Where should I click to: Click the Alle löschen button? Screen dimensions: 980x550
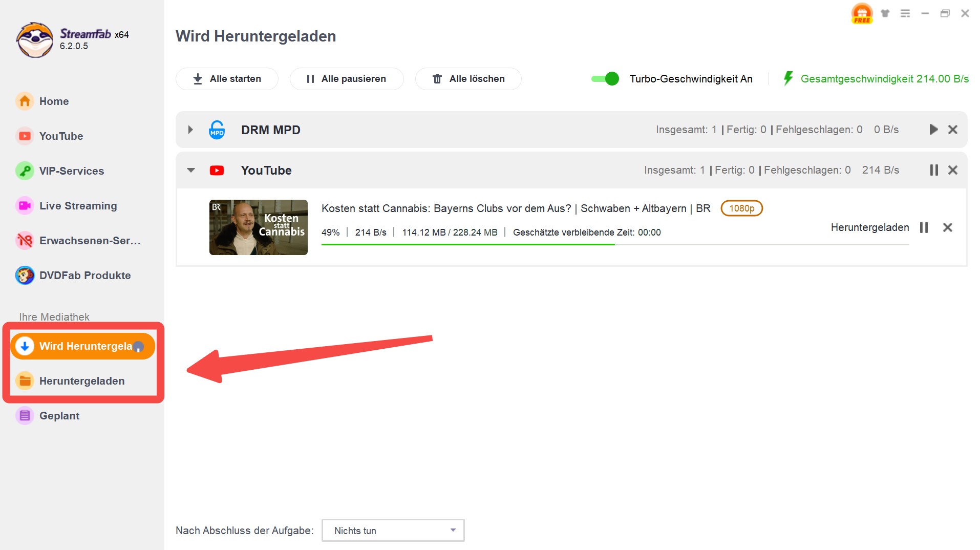click(468, 79)
